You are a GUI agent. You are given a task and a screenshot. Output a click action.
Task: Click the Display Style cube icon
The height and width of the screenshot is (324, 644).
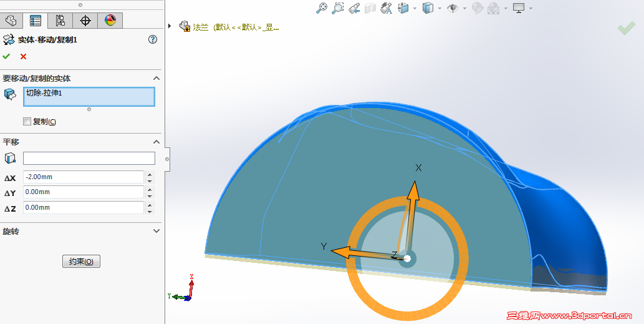tap(428, 8)
